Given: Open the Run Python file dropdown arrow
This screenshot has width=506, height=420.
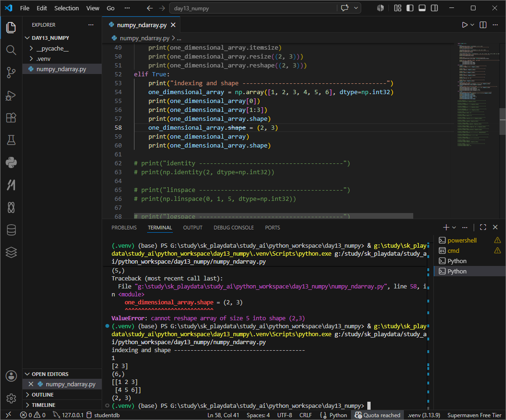Looking at the screenshot, I should pyautogui.click(x=472, y=25).
